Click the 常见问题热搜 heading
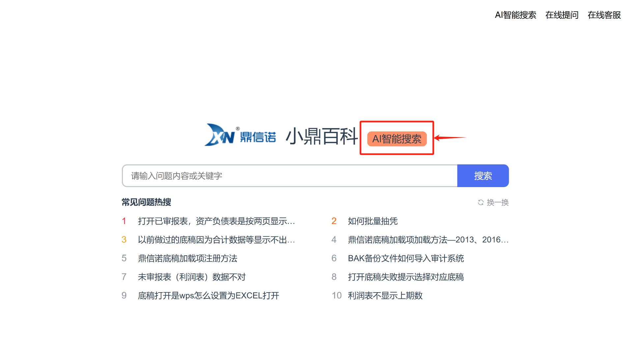 pos(146,202)
